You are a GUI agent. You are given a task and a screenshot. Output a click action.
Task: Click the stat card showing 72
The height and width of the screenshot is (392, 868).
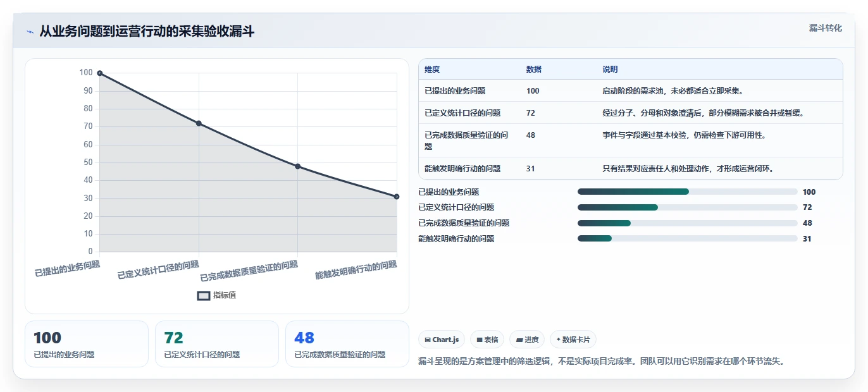coord(217,344)
